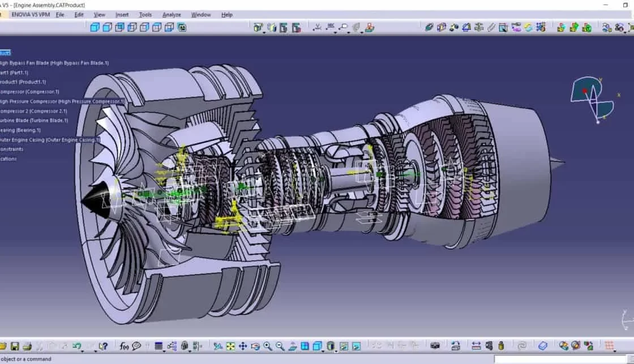
Task: Click the Zoom Out magnifier
Action: click(x=280, y=346)
